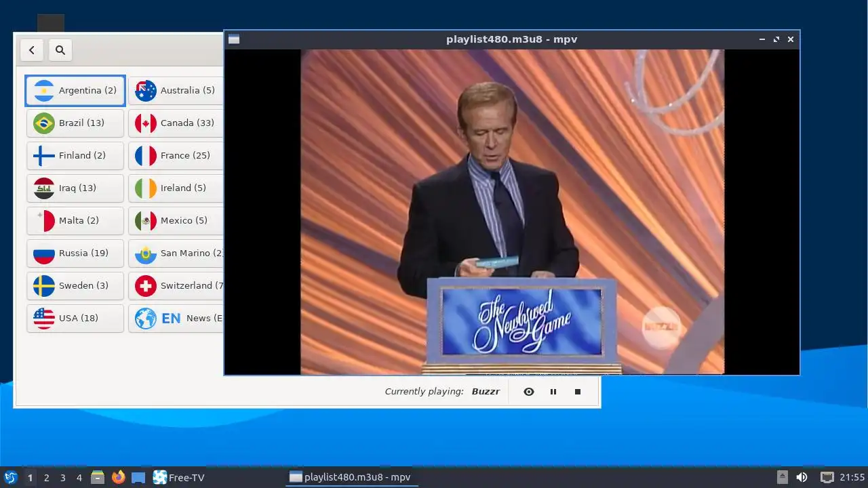Maximize the mpv player window
The height and width of the screenshot is (488, 868).
tap(776, 39)
